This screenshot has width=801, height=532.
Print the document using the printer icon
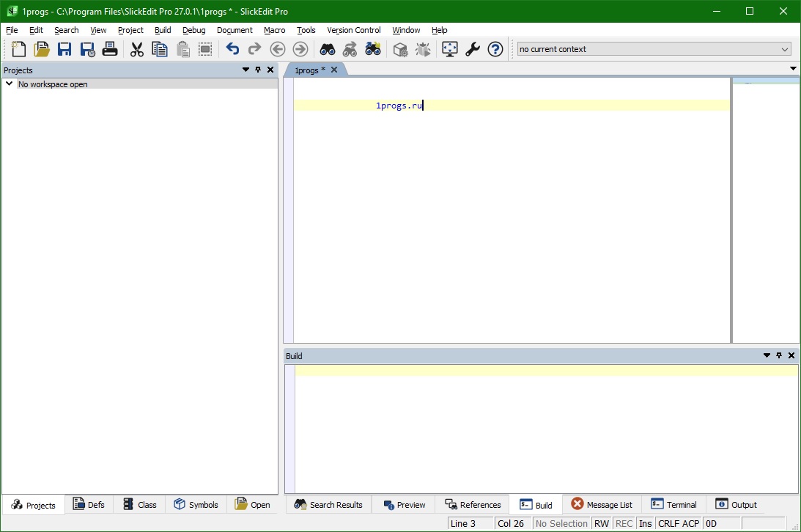[x=110, y=49]
